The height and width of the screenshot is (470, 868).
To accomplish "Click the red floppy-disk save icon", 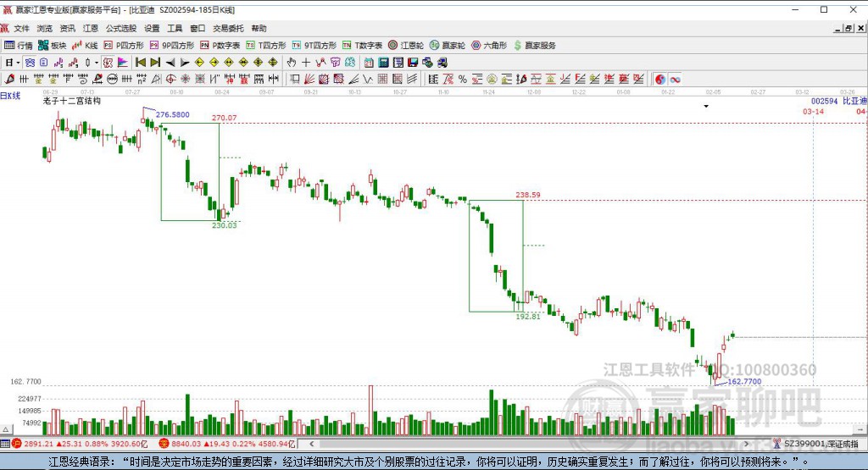I will click(413, 63).
